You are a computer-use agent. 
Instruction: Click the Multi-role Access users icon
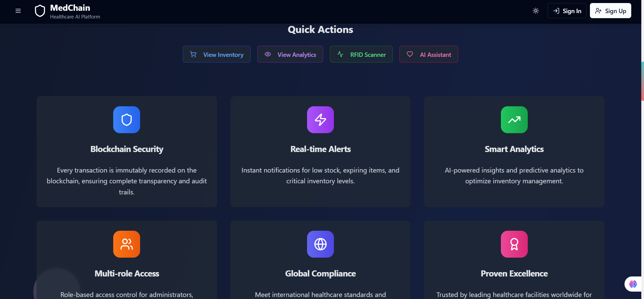(x=127, y=244)
